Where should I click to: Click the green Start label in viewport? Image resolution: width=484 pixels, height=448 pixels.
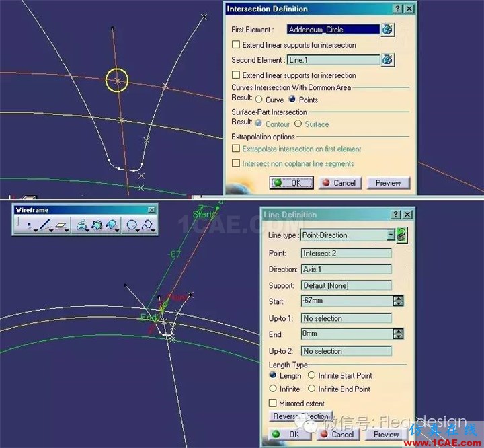(202, 214)
